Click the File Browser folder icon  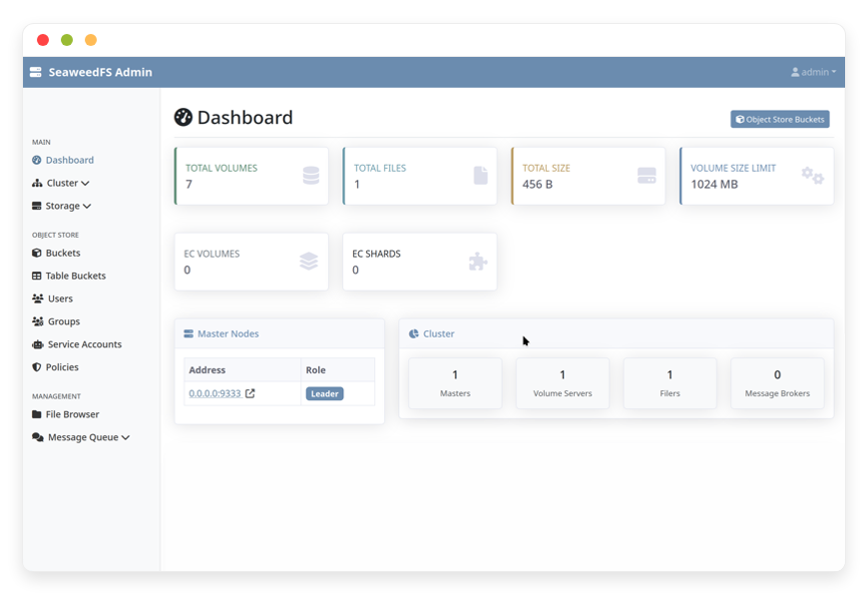tap(37, 414)
